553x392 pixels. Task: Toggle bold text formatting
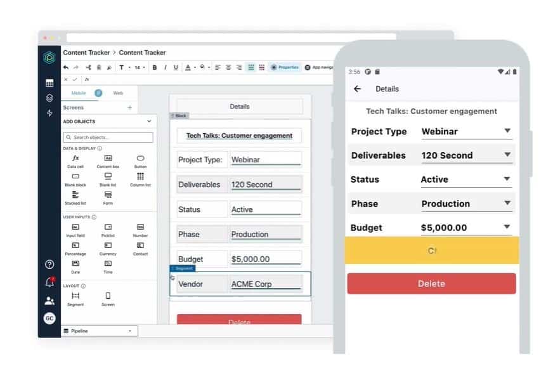[x=154, y=67]
